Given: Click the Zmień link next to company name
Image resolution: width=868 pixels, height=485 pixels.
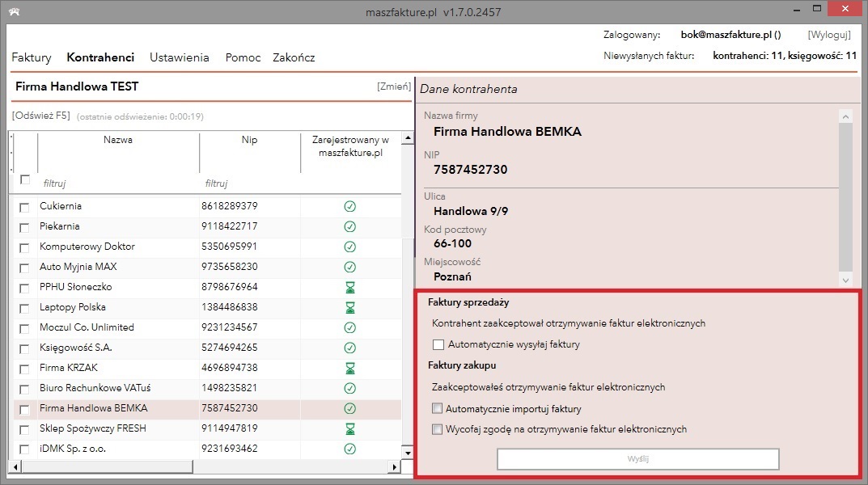Looking at the screenshot, I should tap(394, 86).
